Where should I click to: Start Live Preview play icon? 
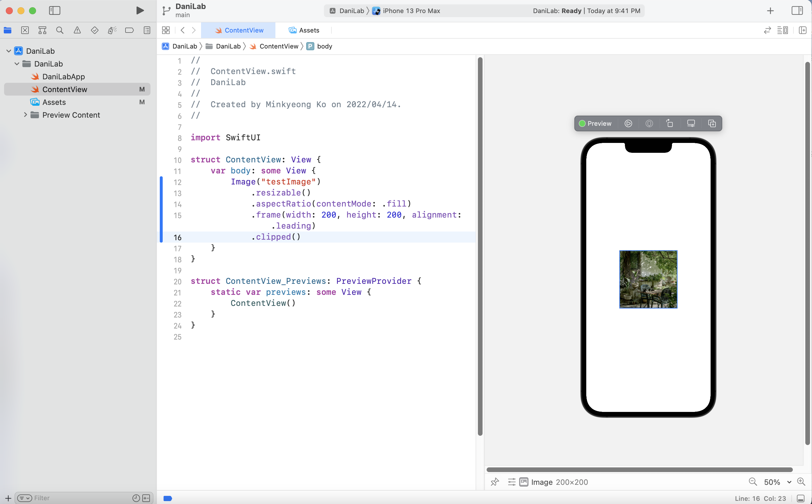tap(628, 124)
